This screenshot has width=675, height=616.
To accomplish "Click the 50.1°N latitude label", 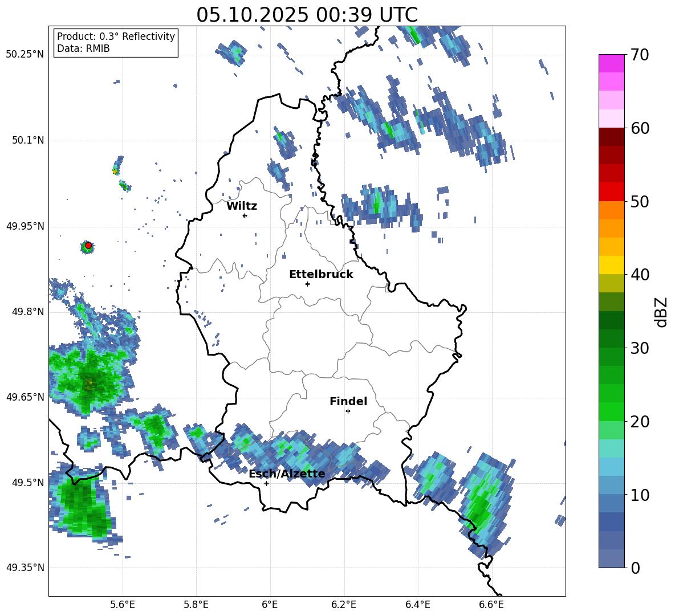I will [27, 140].
